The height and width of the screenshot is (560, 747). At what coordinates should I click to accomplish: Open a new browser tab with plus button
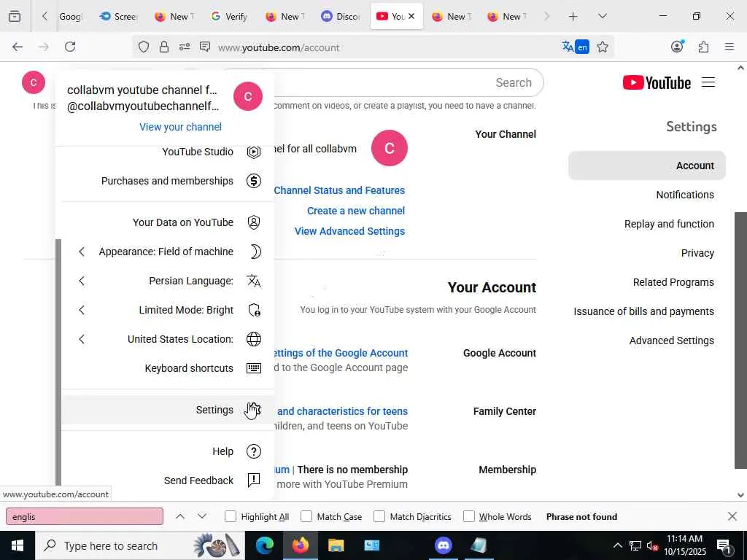(x=573, y=16)
